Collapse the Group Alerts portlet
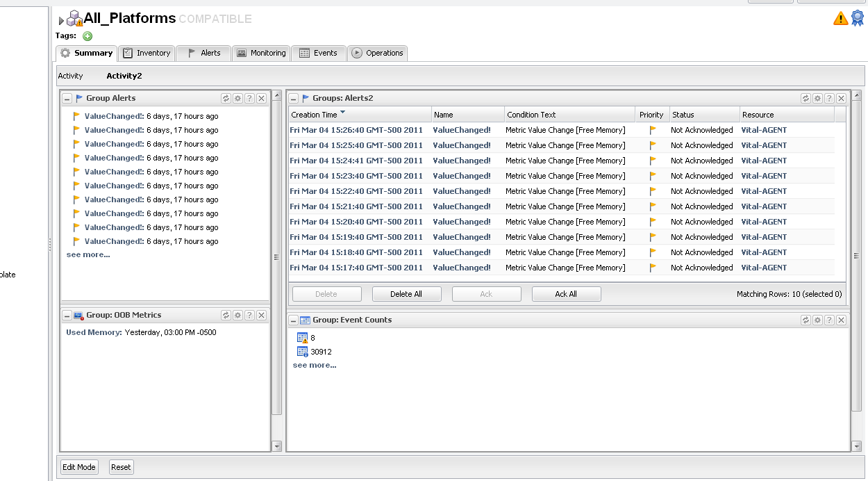Viewport: 868px width, 481px height. (x=67, y=99)
